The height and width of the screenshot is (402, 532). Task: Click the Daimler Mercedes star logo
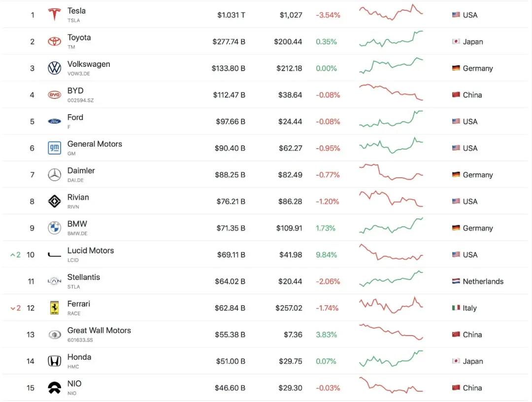point(54,175)
